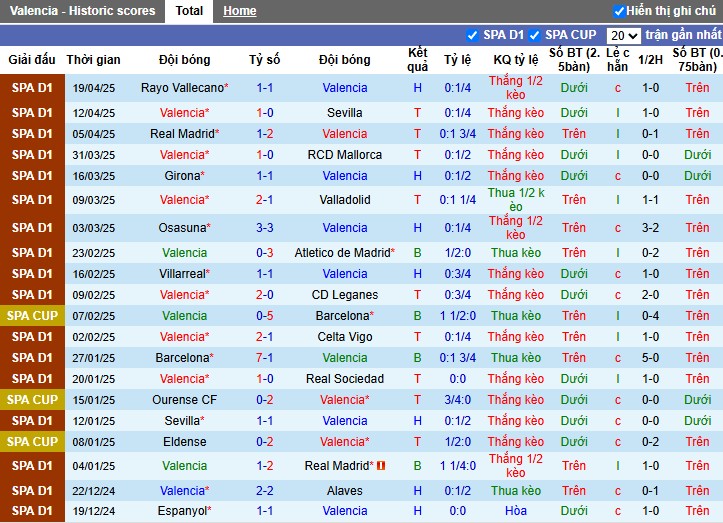Click the '1/2H' column header
The width and height of the screenshot is (723, 523).
(x=650, y=59)
